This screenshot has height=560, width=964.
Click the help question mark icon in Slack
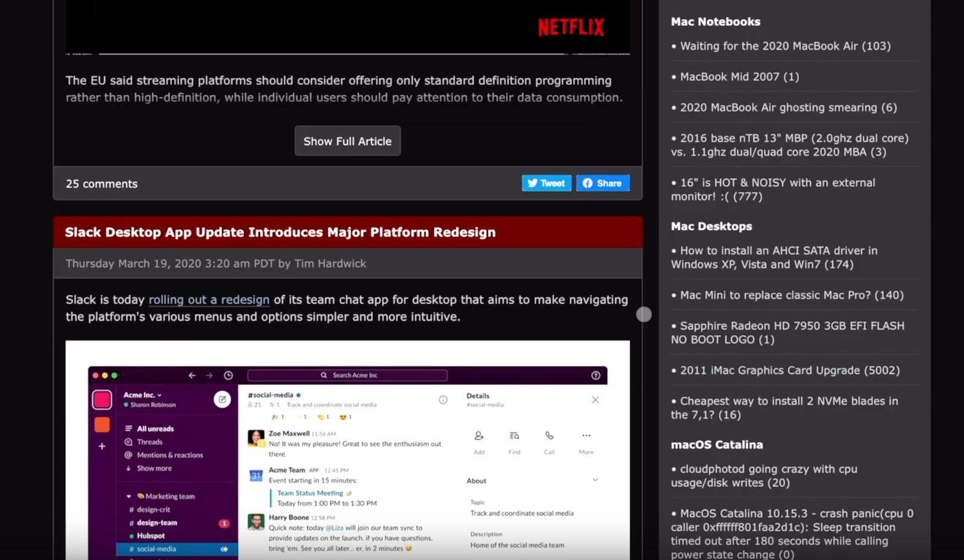[595, 375]
